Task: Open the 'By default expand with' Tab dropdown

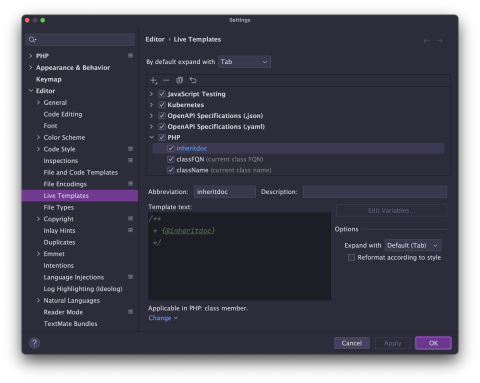Action: coord(244,62)
